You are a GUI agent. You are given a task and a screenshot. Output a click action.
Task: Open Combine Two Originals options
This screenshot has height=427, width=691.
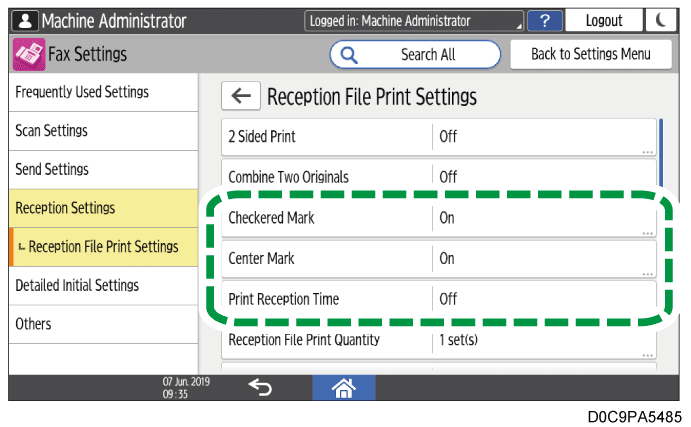pyautogui.click(x=438, y=176)
